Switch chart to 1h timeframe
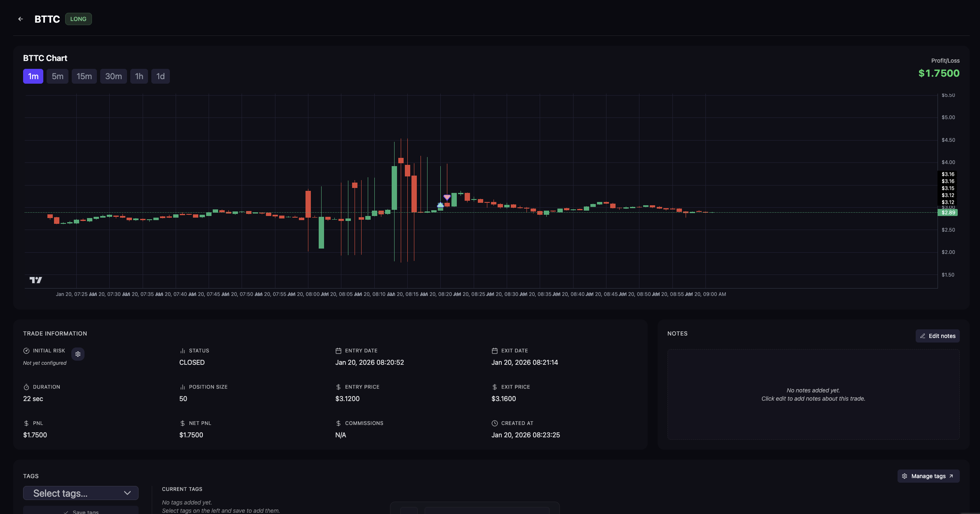980x514 pixels. coord(139,76)
